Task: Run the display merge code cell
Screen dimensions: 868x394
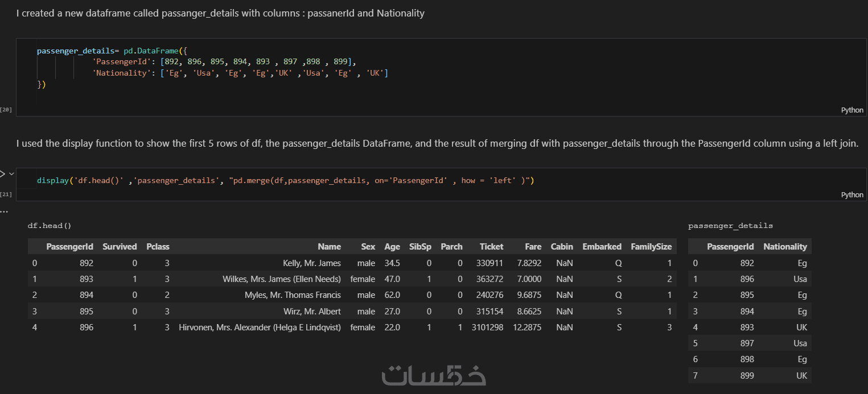Action: (2, 174)
